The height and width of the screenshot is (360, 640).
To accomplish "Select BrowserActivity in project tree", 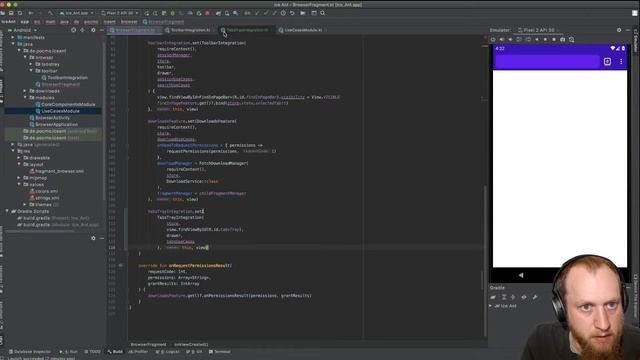I will [x=49, y=118].
